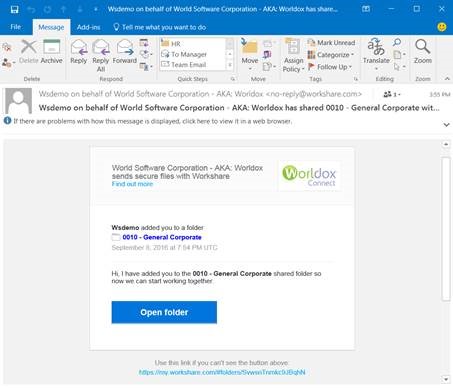Save the message with the floppy disk icon
Image resolution: width=453 pixels, height=388 pixels.
(14, 9)
